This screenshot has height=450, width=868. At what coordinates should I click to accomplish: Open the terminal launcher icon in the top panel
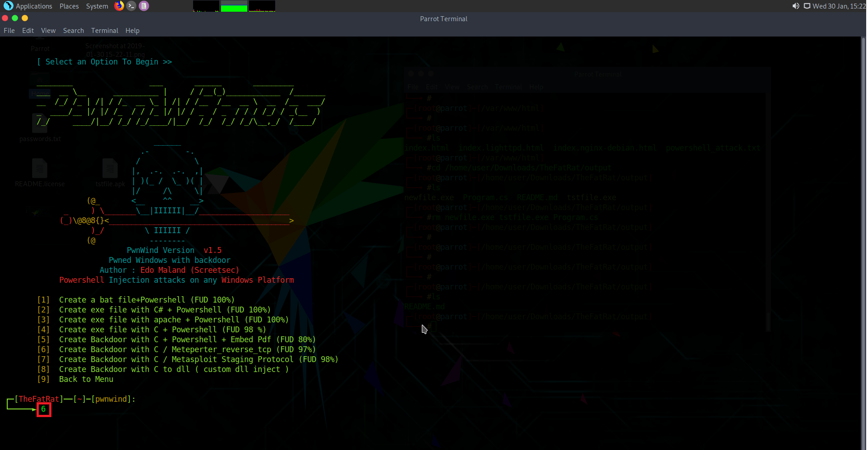click(131, 6)
